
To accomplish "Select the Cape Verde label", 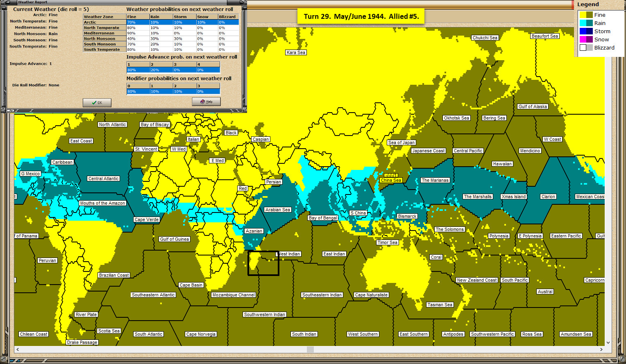I will (147, 219).
